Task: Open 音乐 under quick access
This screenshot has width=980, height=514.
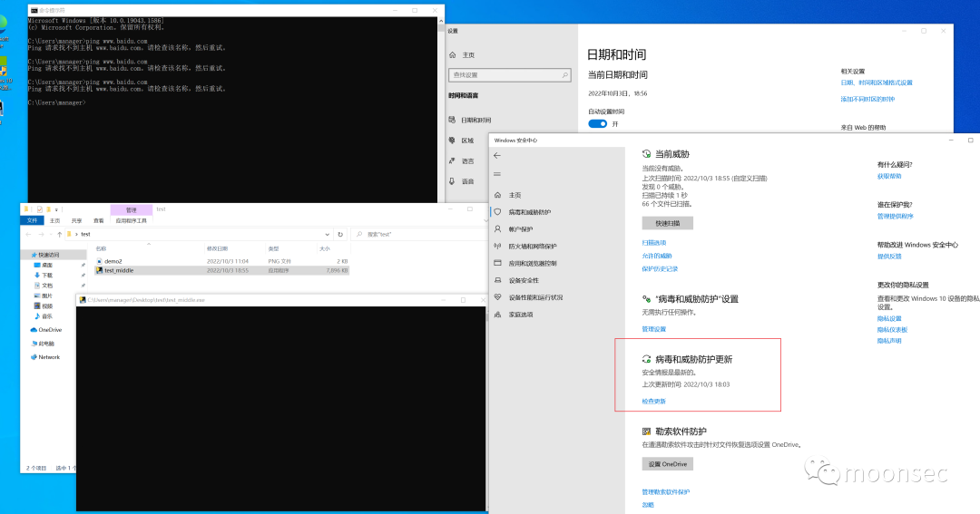Action: click(x=44, y=316)
